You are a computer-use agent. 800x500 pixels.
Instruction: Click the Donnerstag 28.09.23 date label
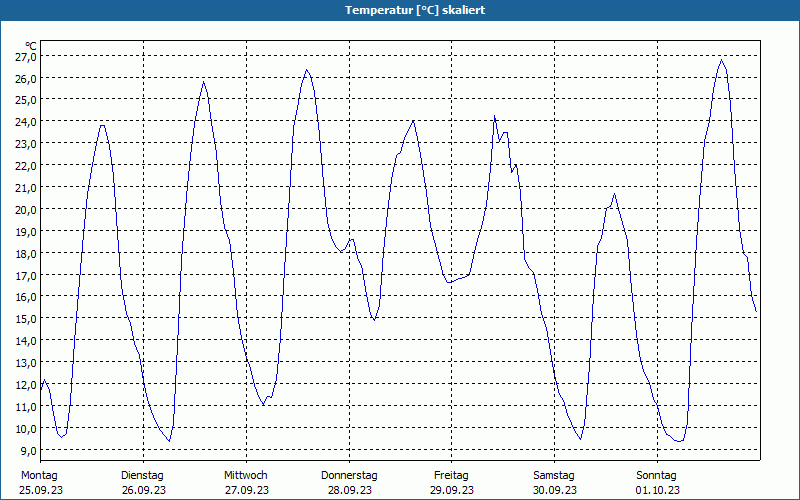coord(349,482)
